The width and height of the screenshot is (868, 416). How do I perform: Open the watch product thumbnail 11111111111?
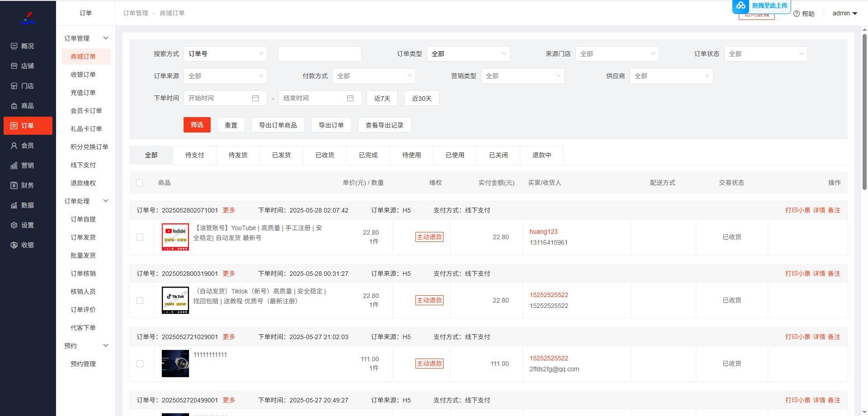tap(175, 364)
